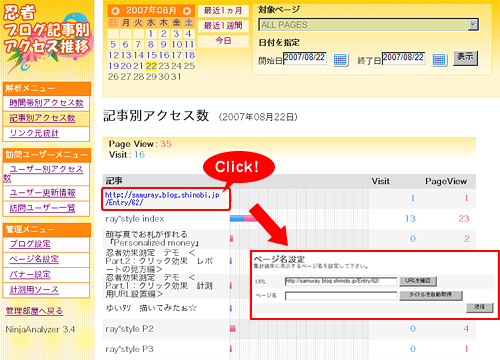This screenshot has height=360, width=500.
Task: Click the ページ名 input field
Action: [x=341, y=296]
